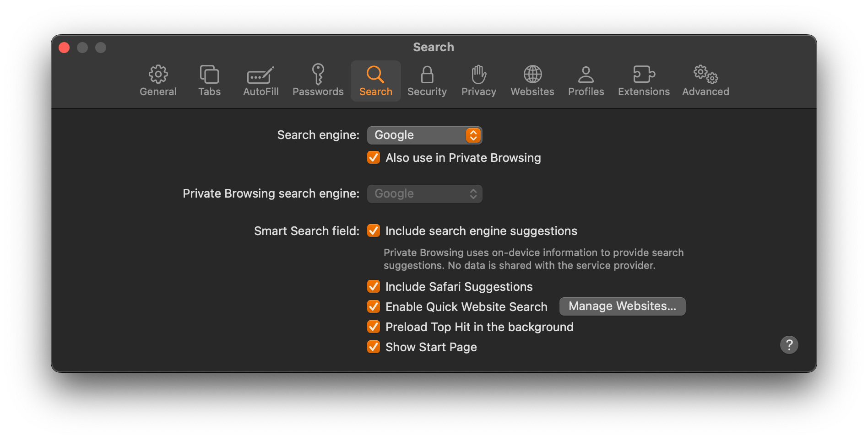Select the Passwords key icon
This screenshot has height=440, width=868.
tap(318, 74)
